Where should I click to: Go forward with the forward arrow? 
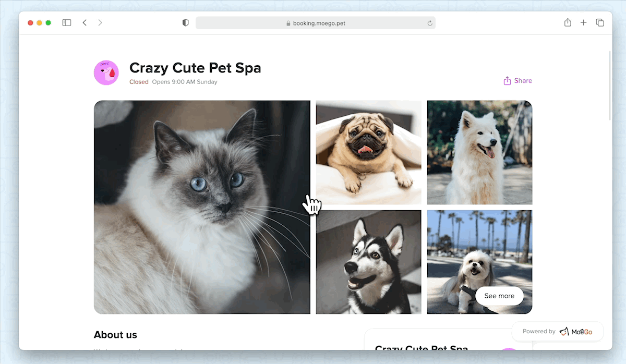(x=100, y=23)
